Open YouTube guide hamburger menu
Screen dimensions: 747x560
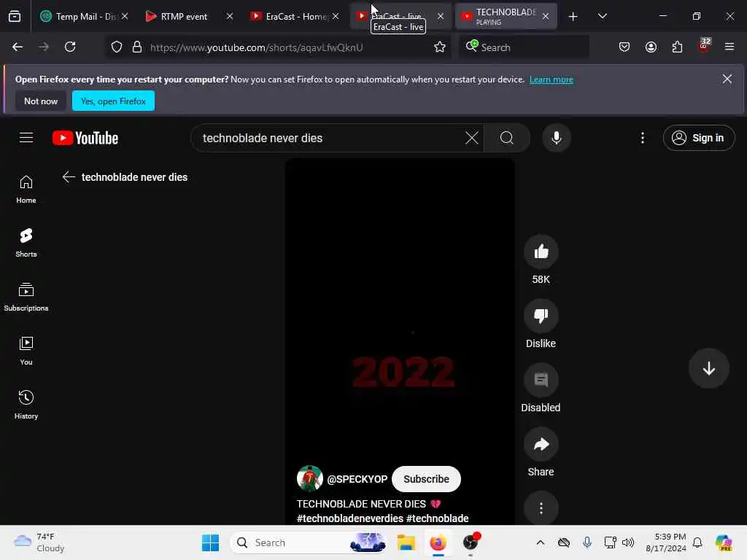click(26, 138)
